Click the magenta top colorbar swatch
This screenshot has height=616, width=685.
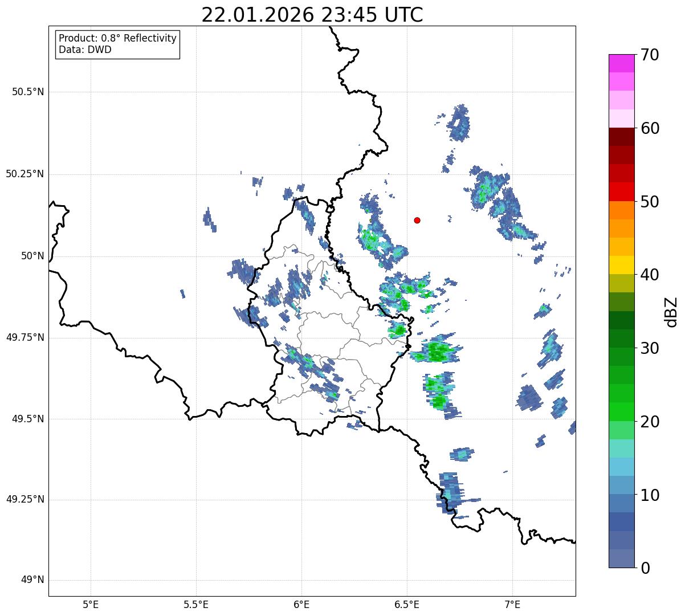tap(621, 63)
